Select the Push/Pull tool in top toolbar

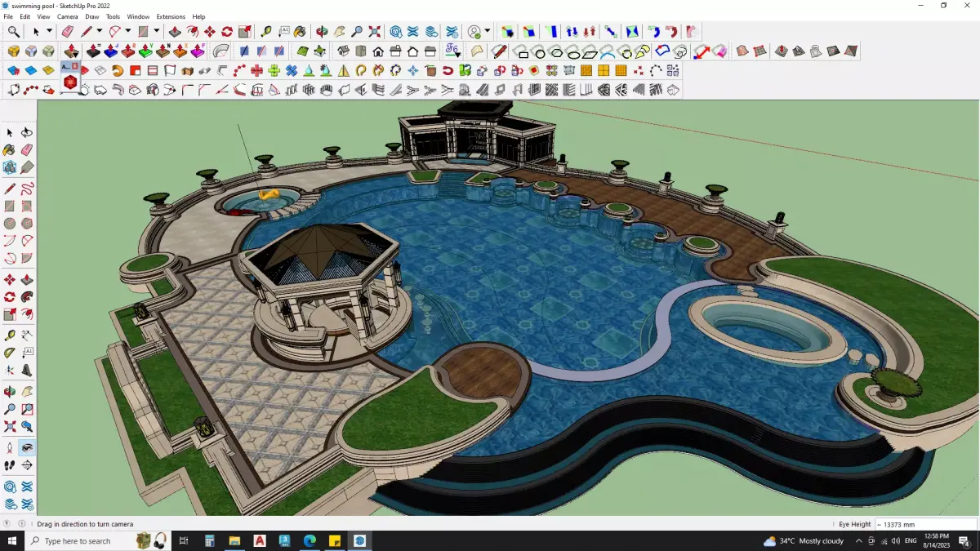[x=175, y=32]
